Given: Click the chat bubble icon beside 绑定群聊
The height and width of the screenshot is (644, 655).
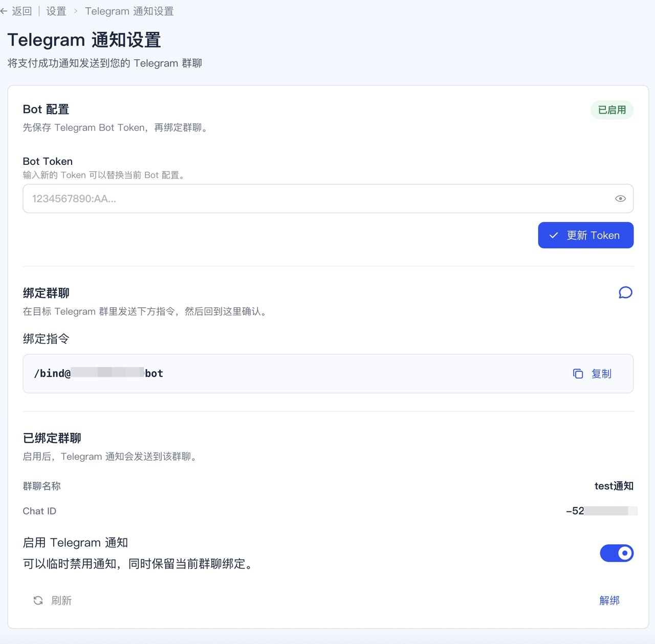Looking at the screenshot, I should coord(625,293).
